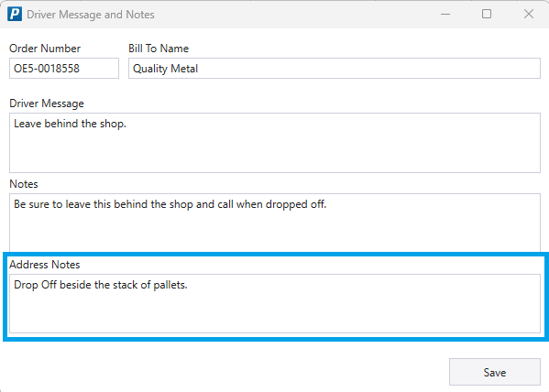Select the Notes label above second textbox
549x392 pixels.
click(24, 184)
